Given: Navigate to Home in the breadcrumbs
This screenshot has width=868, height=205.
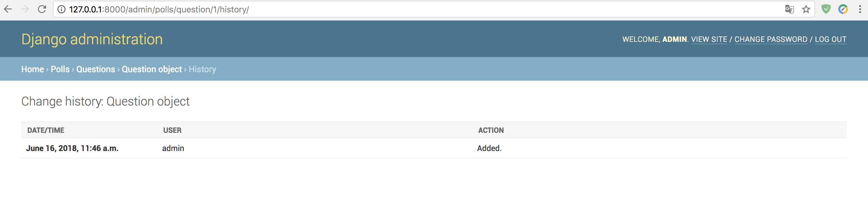Looking at the screenshot, I should (33, 69).
